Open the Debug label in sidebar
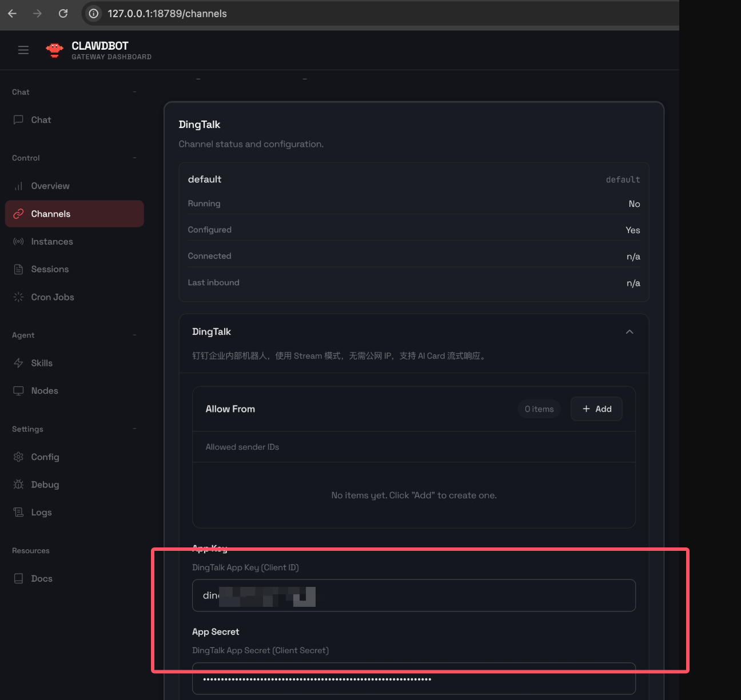741x700 pixels. click(45, 485)
